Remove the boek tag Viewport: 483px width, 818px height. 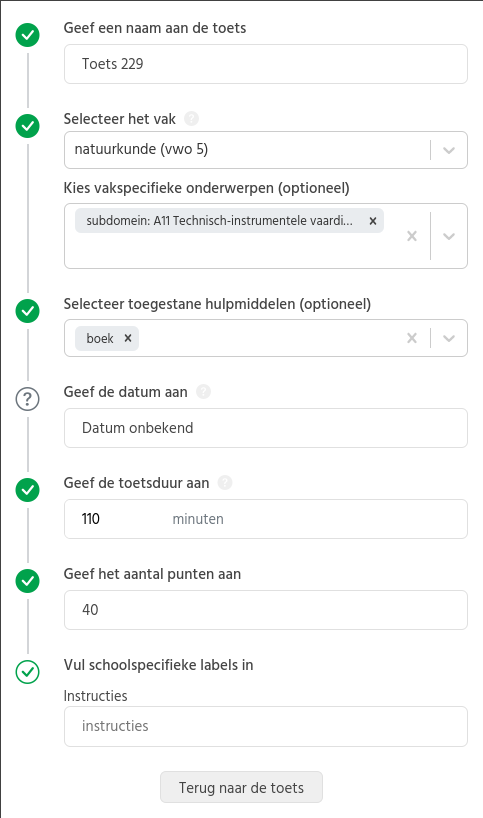coord(128,338)
